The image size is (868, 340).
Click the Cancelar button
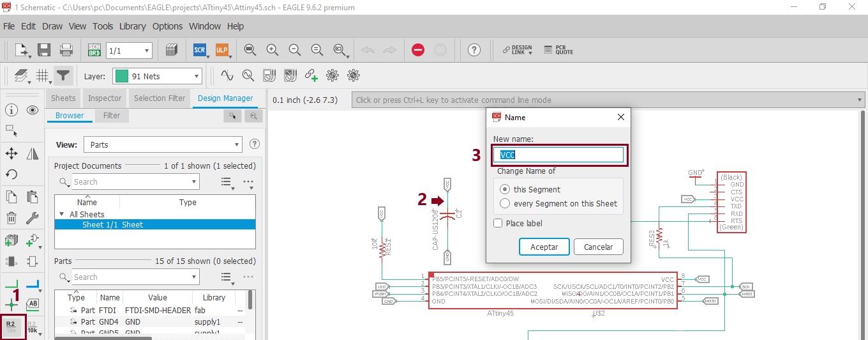(x=599, y=247)
